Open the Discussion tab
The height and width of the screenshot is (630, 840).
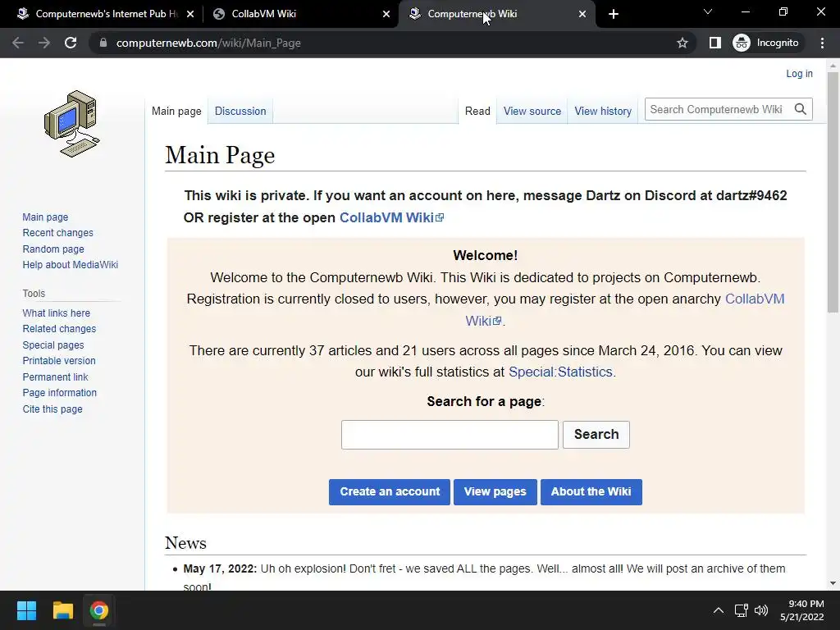(x=240, y=111)
